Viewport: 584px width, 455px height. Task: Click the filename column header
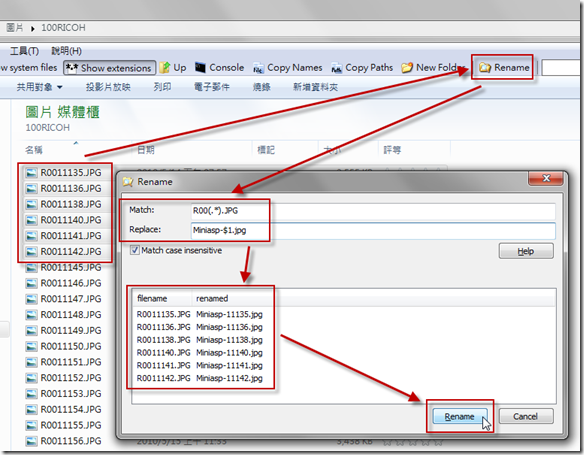point(152,299)
